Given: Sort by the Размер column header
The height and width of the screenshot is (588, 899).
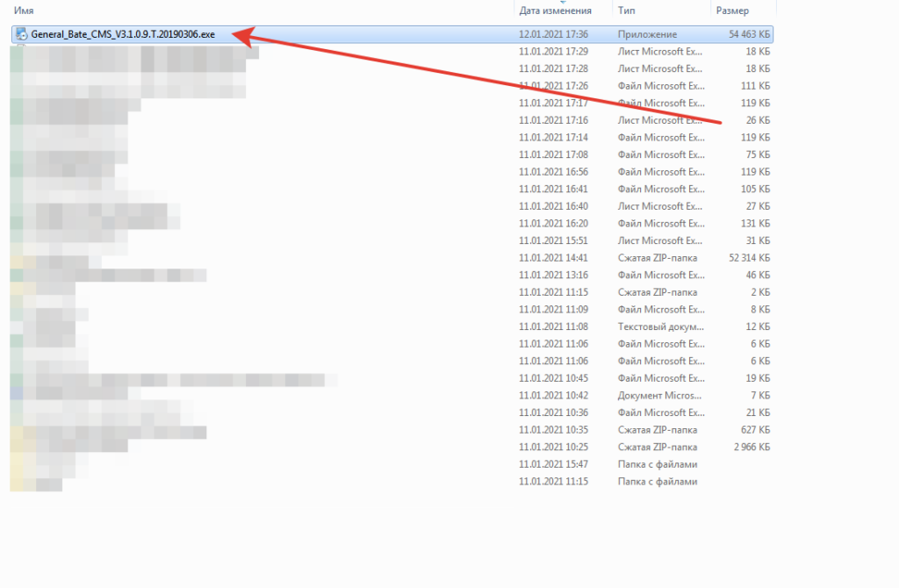Looking at the screenshot, I should [732, 11].
